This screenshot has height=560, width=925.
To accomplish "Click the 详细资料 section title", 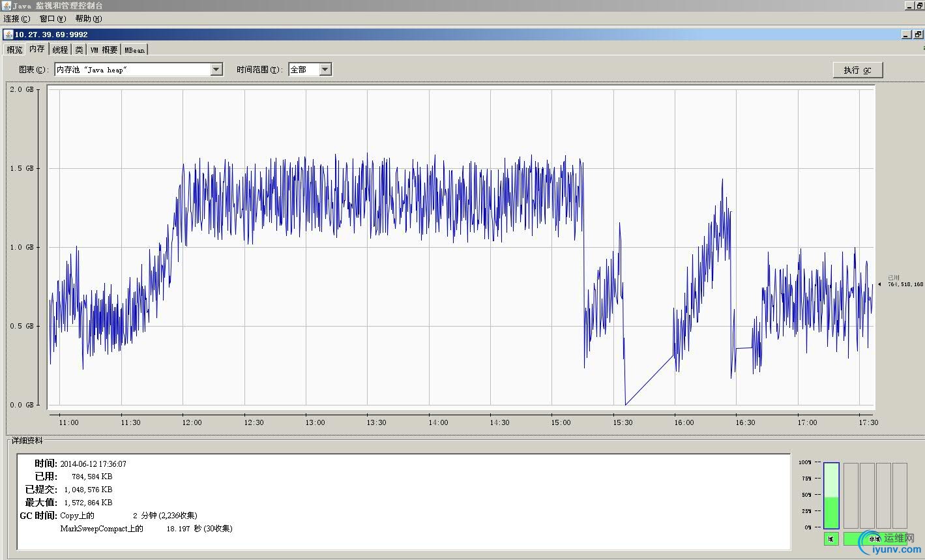I will 27,441.
